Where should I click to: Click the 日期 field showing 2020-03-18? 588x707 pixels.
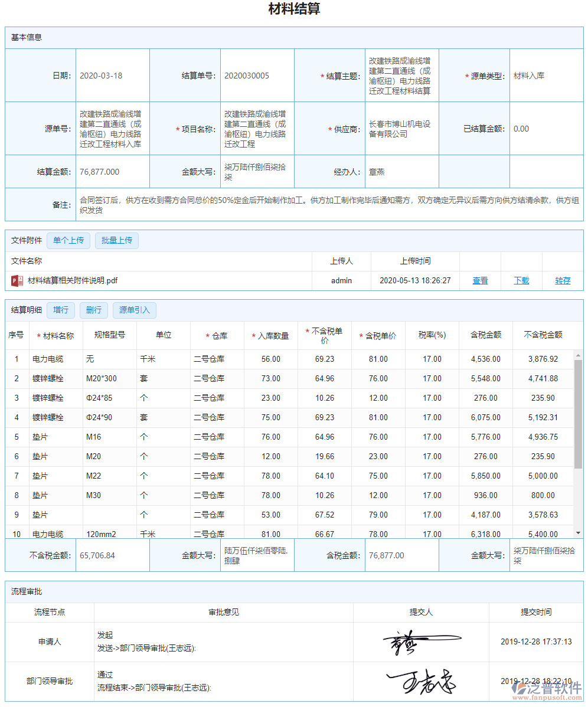[112, 76]
